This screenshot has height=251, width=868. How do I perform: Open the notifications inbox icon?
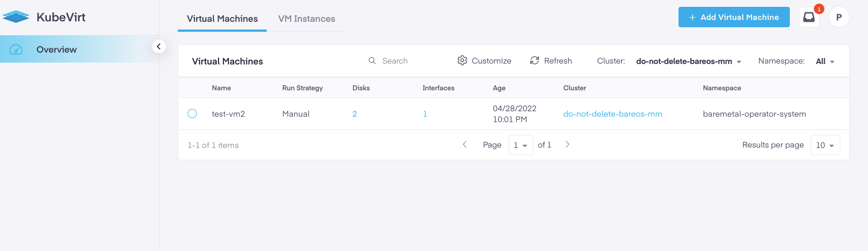click(809, 17)
